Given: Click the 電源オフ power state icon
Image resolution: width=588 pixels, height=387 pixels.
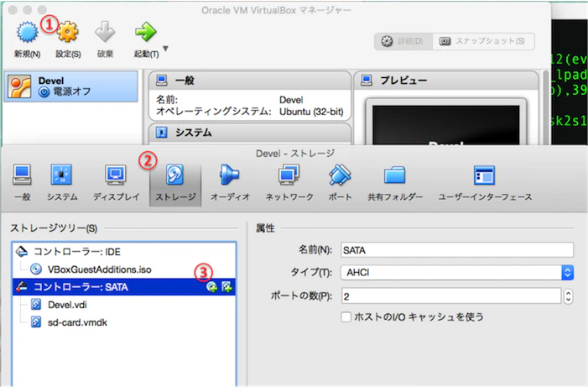Looking at the screenshot, I should 44,92.
